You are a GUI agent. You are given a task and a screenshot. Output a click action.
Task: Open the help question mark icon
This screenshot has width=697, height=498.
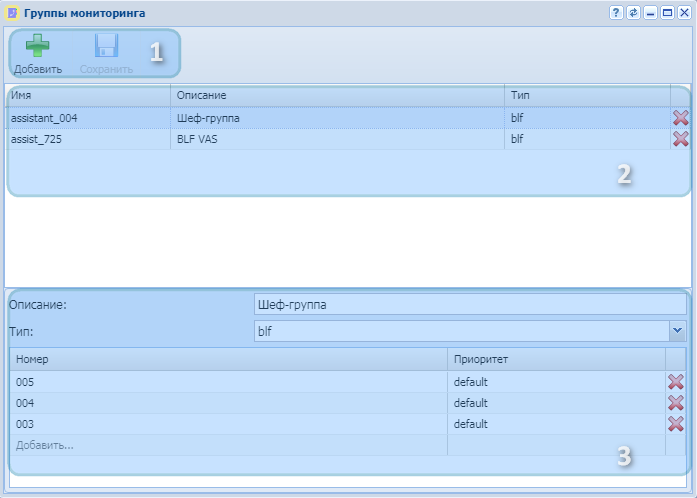click(617, 13)
